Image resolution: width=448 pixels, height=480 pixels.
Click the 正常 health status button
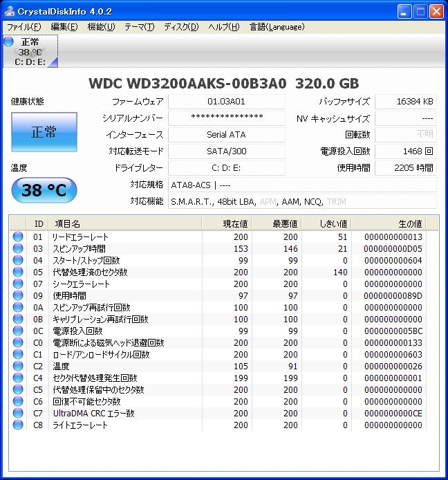pyautogui.click(x=44, y=132)
